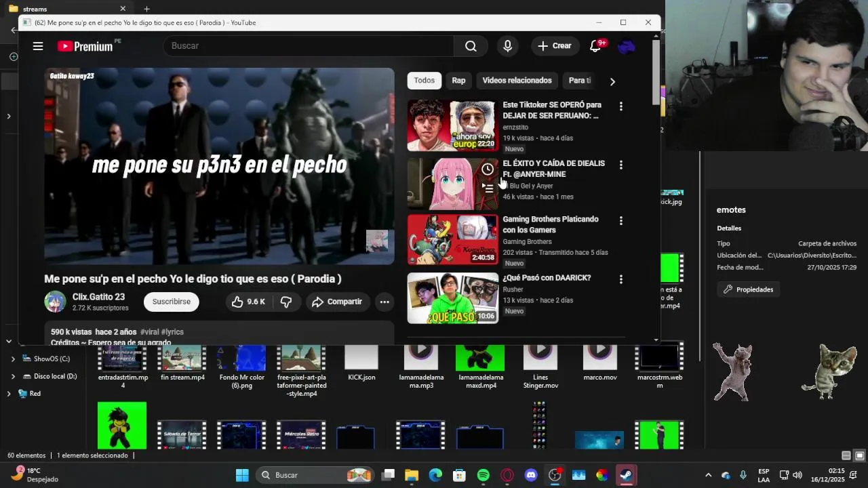
Task: Open Microsoft Edge from the taskbar
Action: click(435, 475)
